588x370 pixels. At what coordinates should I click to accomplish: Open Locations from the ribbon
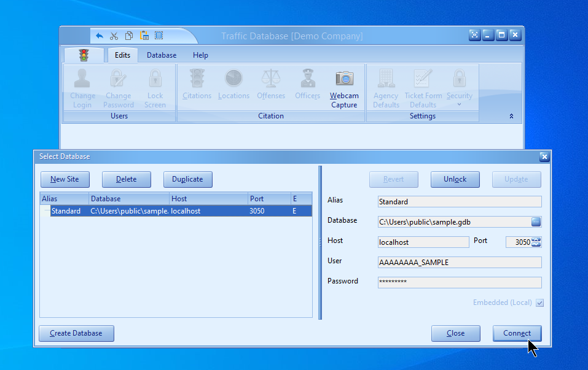pyautogui.click(x=233, y=85)
